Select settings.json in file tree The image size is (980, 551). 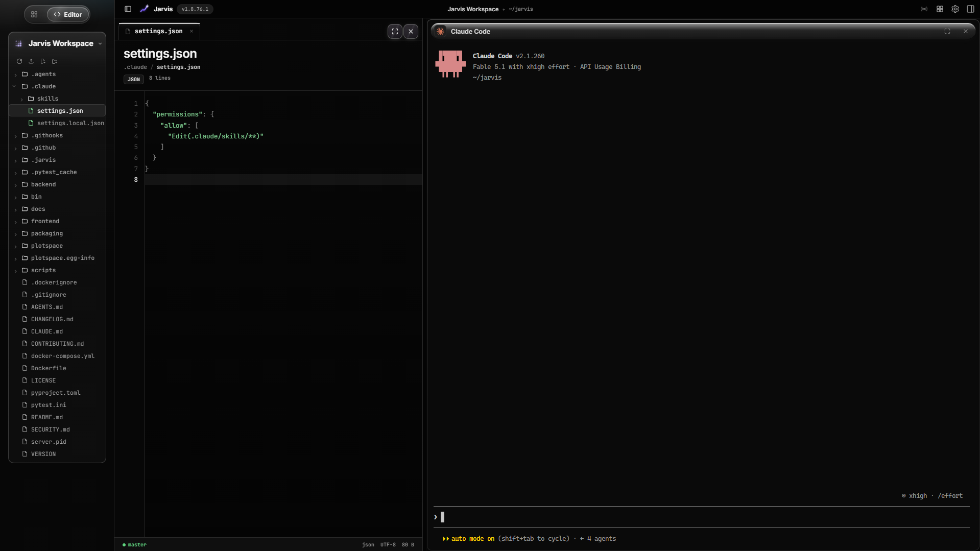click(57, 111)
